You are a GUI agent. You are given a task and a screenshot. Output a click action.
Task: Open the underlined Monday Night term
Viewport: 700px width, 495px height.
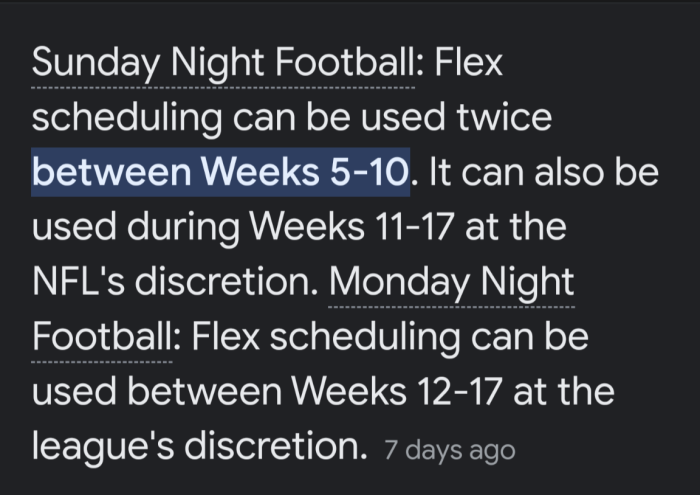[x=452, y=283]
